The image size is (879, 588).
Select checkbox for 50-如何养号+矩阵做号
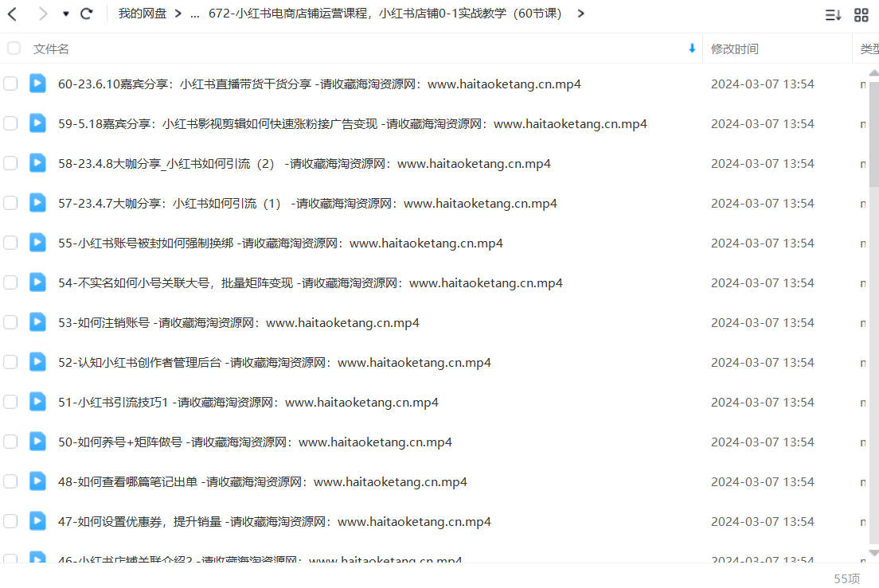pos(10,442)
